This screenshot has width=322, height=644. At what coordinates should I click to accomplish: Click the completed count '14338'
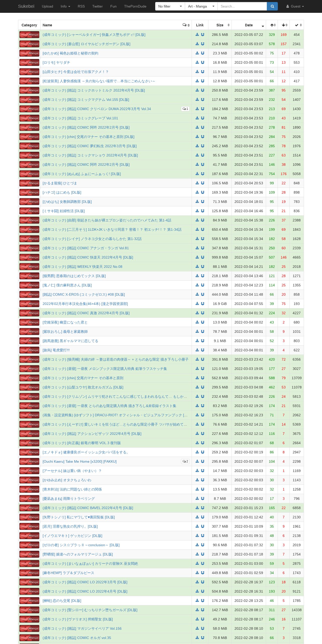point(297,610)
